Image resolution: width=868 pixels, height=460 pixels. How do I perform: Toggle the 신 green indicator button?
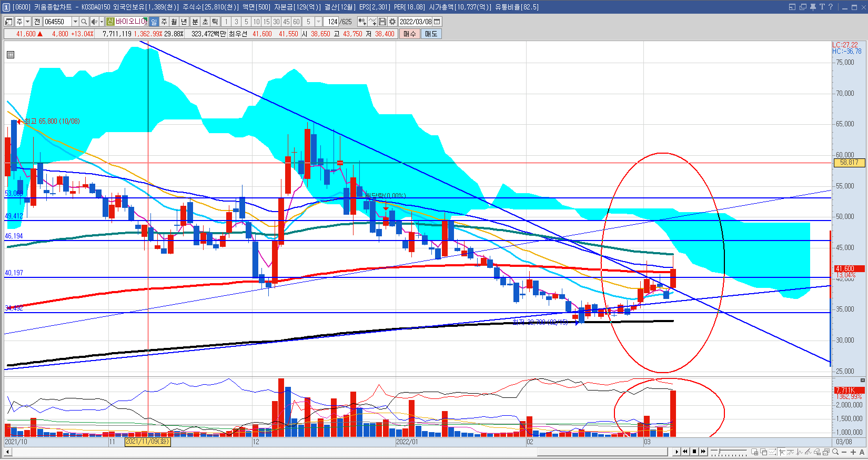coord(110,22)
